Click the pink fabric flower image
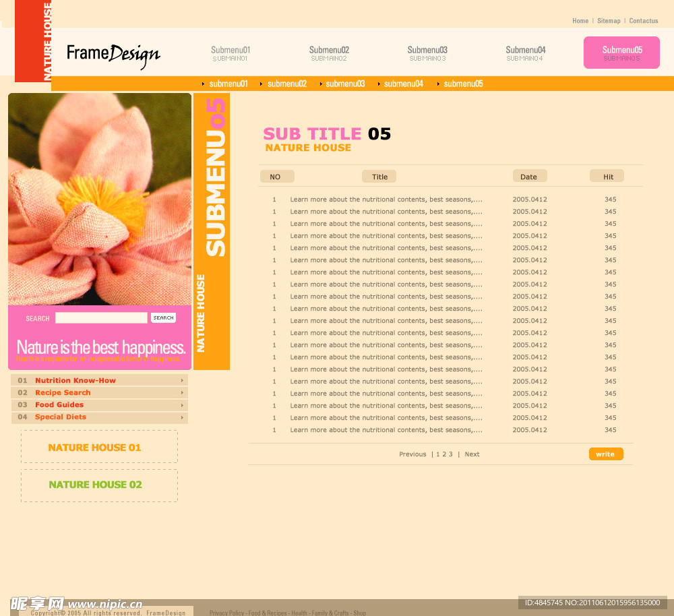 pyautogui.click(x=100, y=199)
